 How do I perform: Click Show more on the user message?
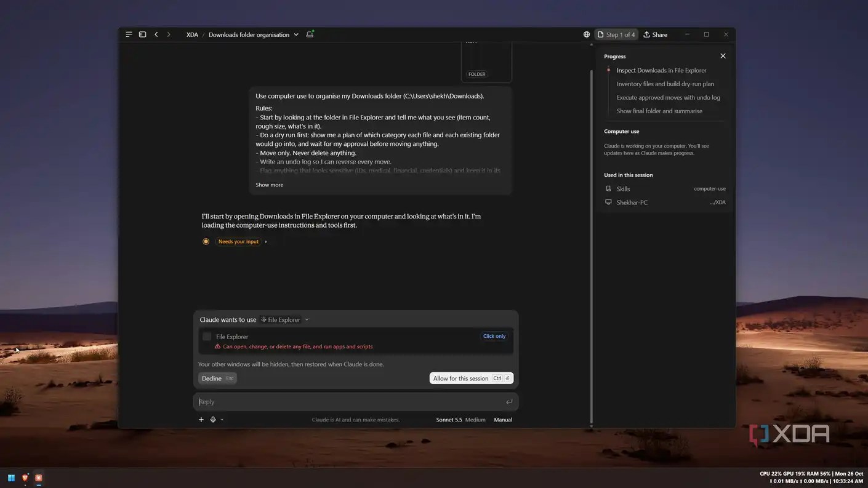pyautogui.click(x=270, y=185)
